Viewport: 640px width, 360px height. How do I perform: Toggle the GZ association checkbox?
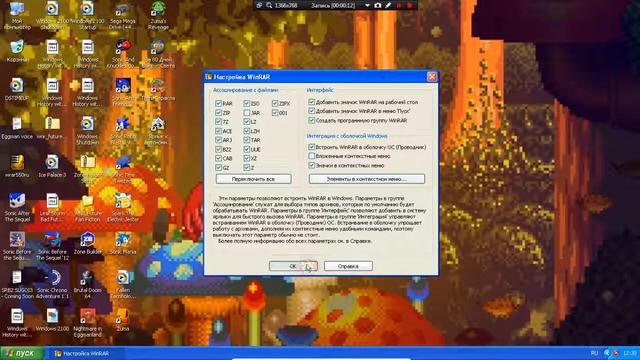pyautogui.click(x=218, y=167)
